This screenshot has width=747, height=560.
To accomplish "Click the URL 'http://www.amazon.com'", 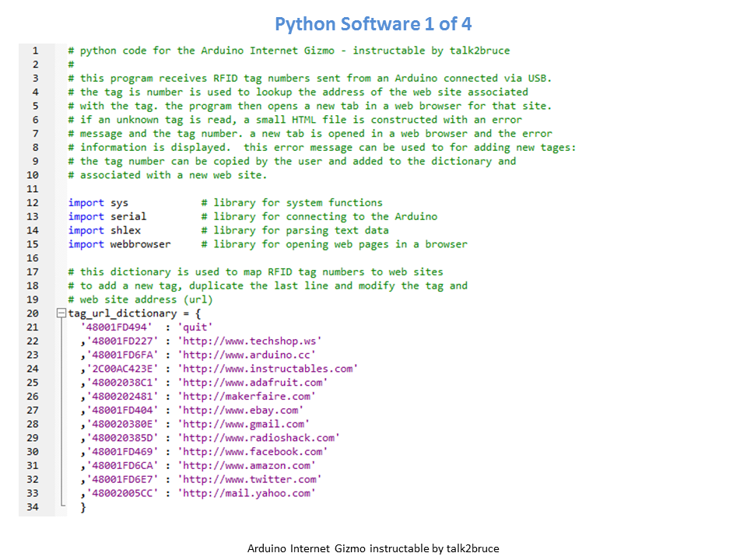I will 247,465.
